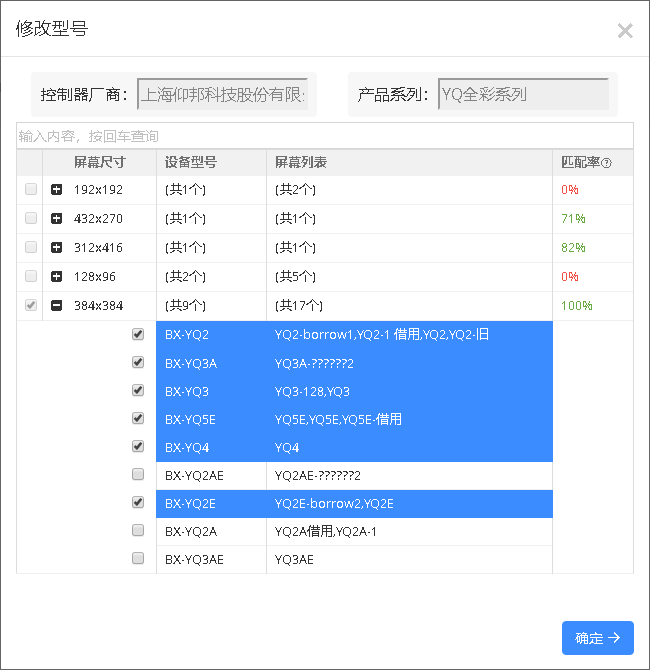
Task: Click the 控制器厂商 input field
Action: tap(223, 94)
